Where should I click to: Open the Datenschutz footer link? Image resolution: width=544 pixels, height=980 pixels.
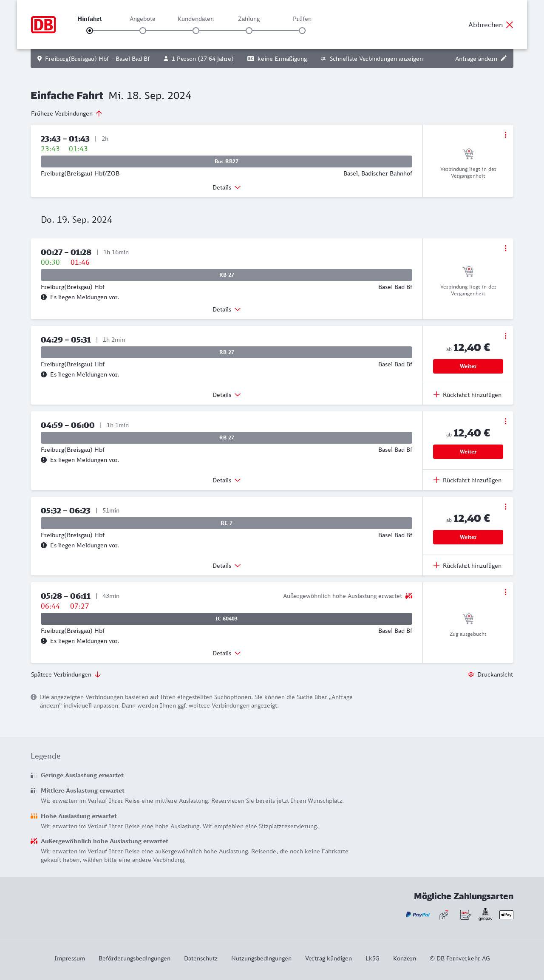201,958
